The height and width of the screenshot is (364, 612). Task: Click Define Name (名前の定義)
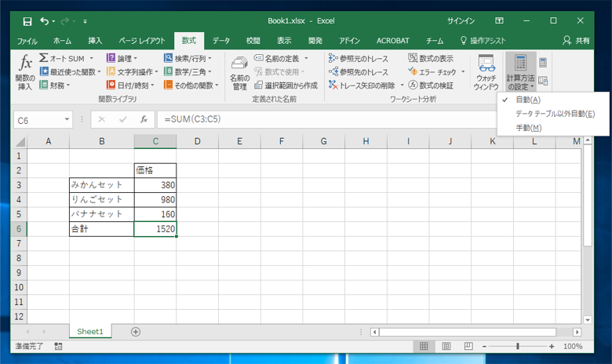(276, 59)
